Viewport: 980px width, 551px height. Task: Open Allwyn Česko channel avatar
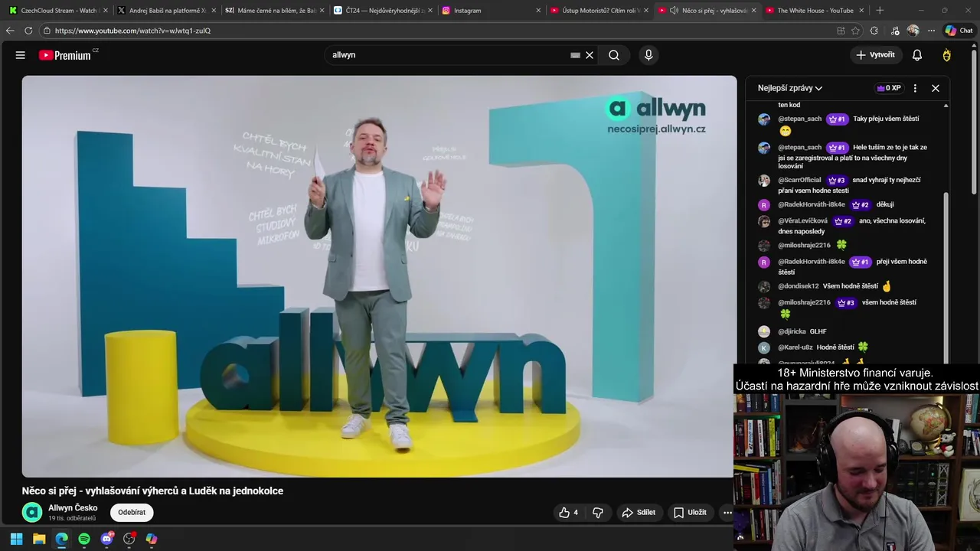click(x=32, y=512)
